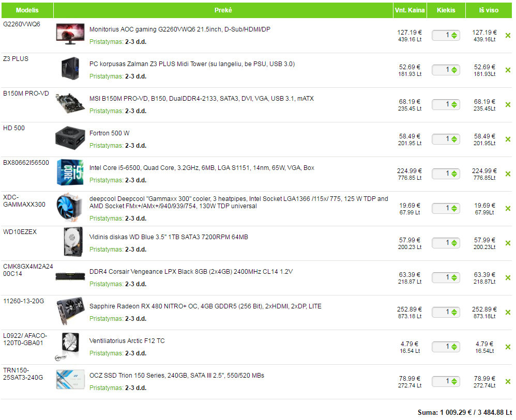Delete Intel Core i5-6500 from cart
This screenshot has width=516, height=420.
(508, 174)
